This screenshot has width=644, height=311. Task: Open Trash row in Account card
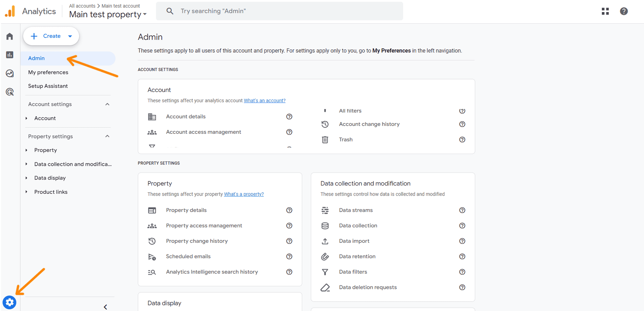tap(393, 140)
